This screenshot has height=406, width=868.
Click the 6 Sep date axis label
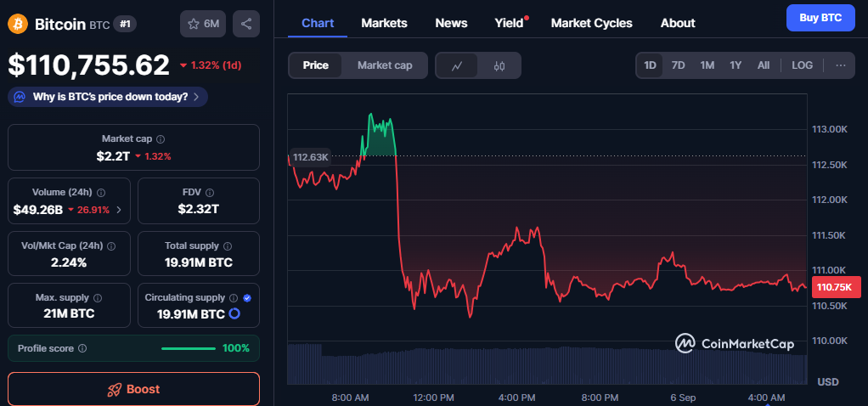click(x=682, y=398)
